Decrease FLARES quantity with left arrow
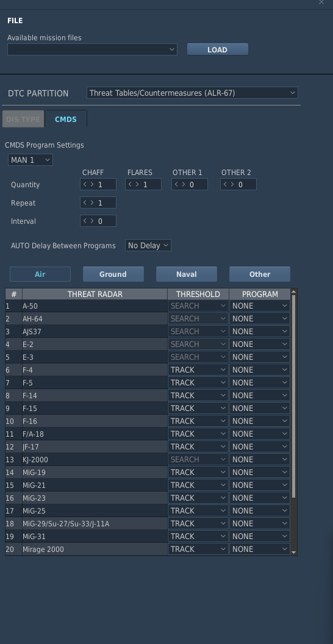This screenshot has width=333, height=644. coord(130,184)
